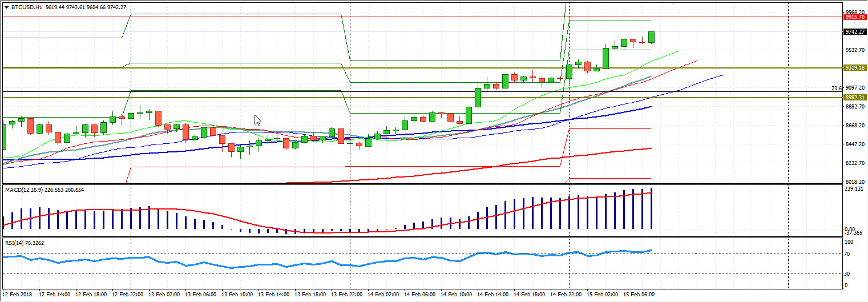Click the 8668.20 price axis value
The height and width of the screenshot is (302, 868).
click(x=855, y=126)
